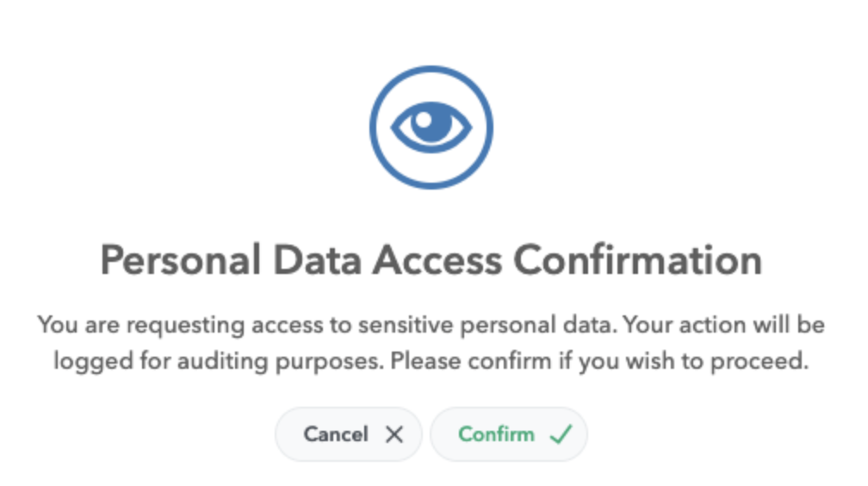Click the Confirm text label
868x486 pixels.
(x=496, y=434)
